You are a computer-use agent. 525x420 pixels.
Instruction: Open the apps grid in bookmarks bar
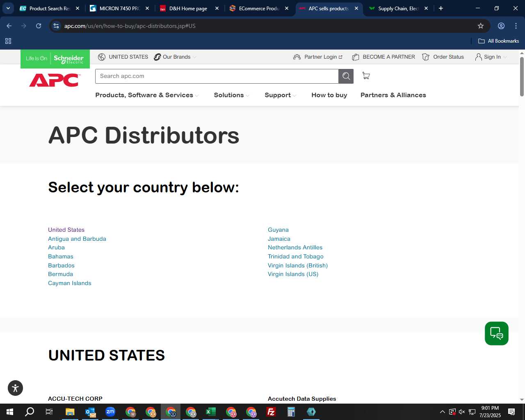tap(8, 41)
